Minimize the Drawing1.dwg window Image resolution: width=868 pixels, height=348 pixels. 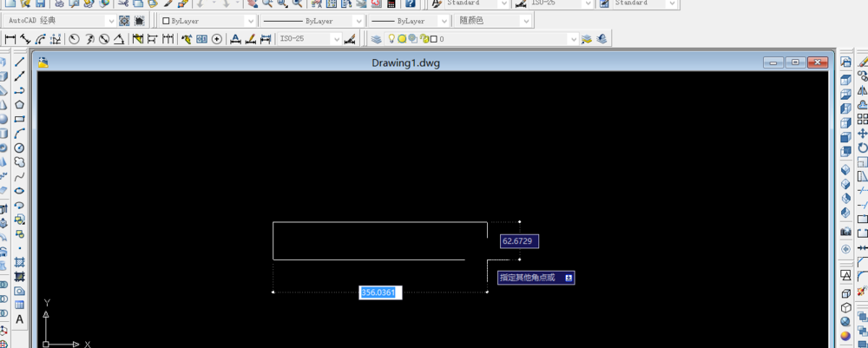pos(773,62)
